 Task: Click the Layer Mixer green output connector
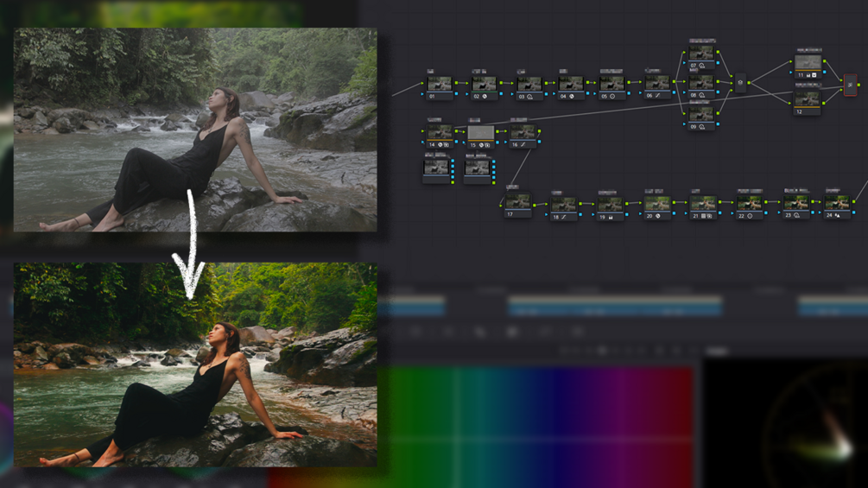point(749,83)
